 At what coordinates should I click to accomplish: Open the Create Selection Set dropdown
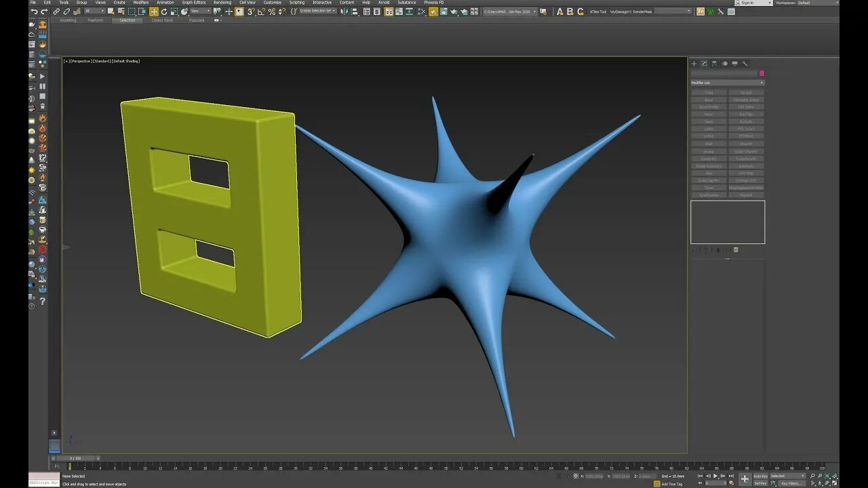coord(318,12)
